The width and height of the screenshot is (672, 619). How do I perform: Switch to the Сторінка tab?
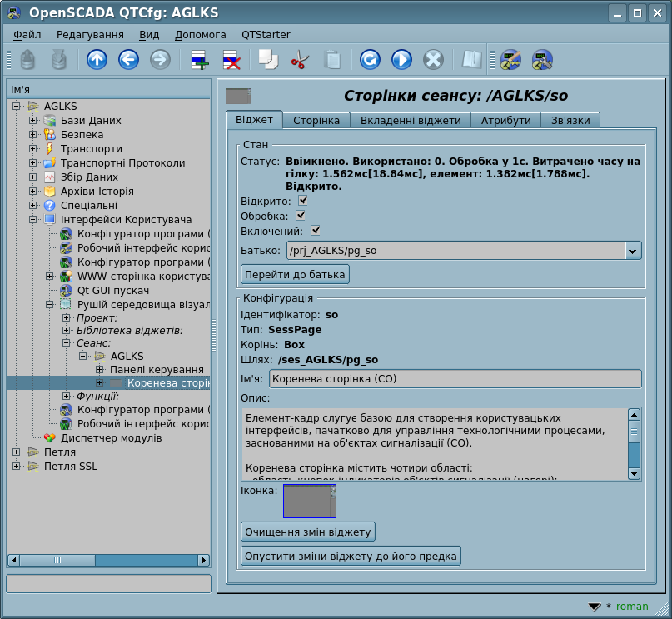click(316, 121)
